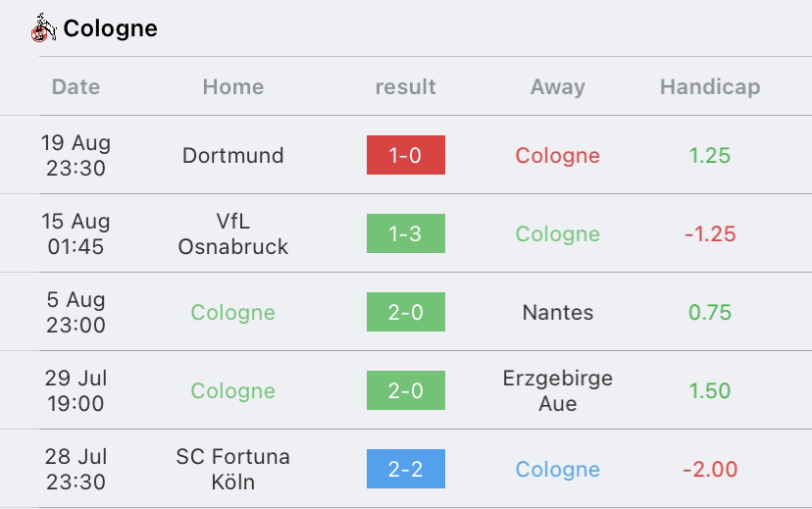This screenshot has width=812, height=509.
Task: Select the red 1-0 result badge
Action: [405, 155]
